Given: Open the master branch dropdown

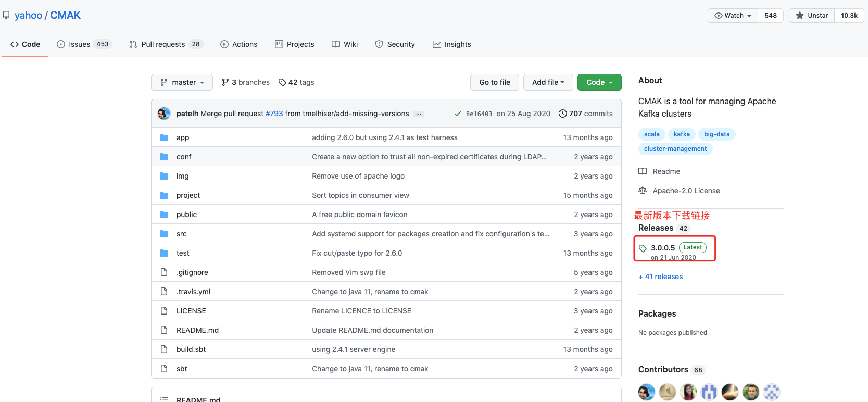Looking at the screenshot, I should click(182, 82).
